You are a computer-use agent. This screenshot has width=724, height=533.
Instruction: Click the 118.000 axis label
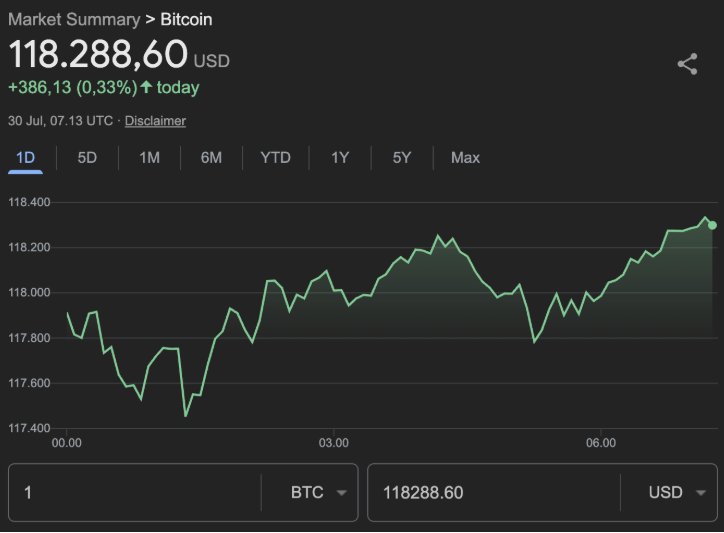[x=29, y=293]
